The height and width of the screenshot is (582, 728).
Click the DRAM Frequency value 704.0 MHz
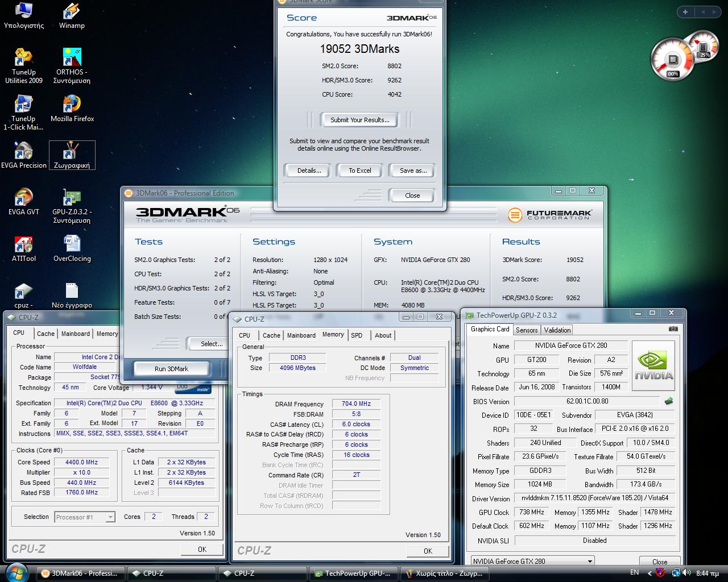pos(356,404)
